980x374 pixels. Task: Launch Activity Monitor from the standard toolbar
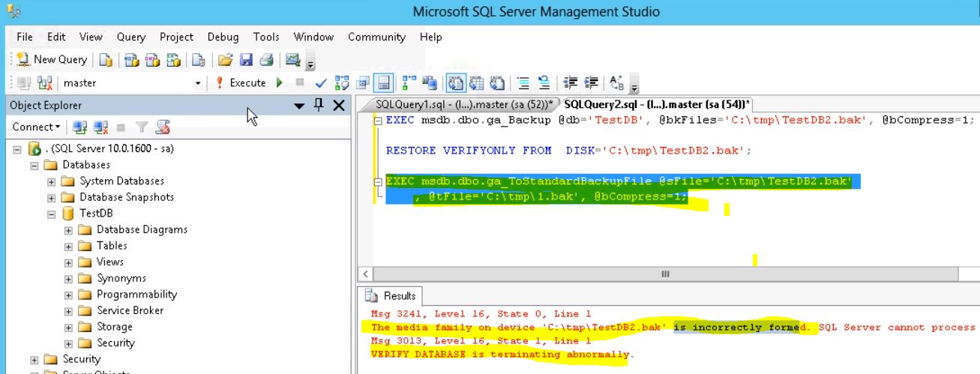tap(293, 60)
